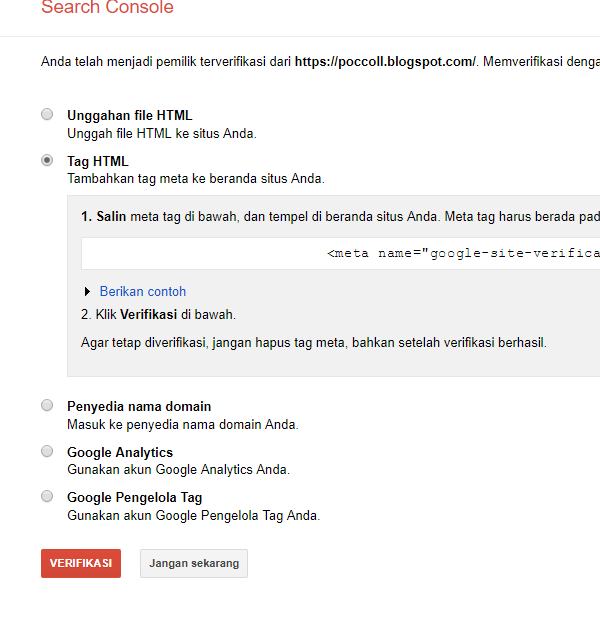Screen dimensions: 600x639
Task: Click the bold "Tag HTML" label
Action: click(x=98, y=161)
